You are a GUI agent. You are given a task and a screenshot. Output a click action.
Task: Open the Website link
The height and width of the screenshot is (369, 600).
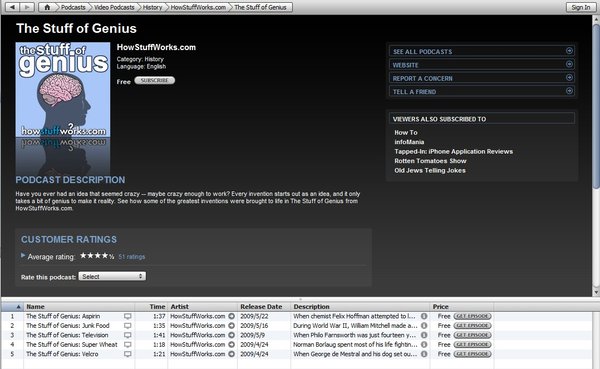point(482,64)
